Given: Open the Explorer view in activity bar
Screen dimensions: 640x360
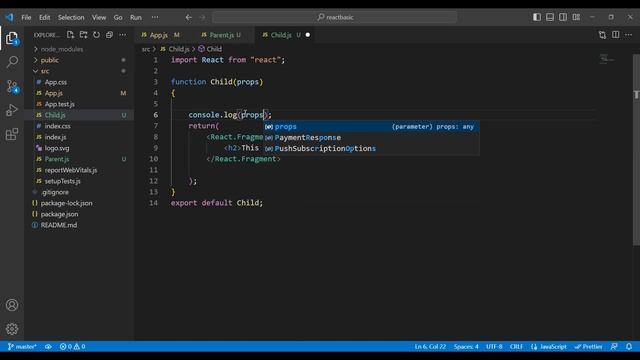Looking at the screenshot, I should pyautogui.click(x=12, y=38).
